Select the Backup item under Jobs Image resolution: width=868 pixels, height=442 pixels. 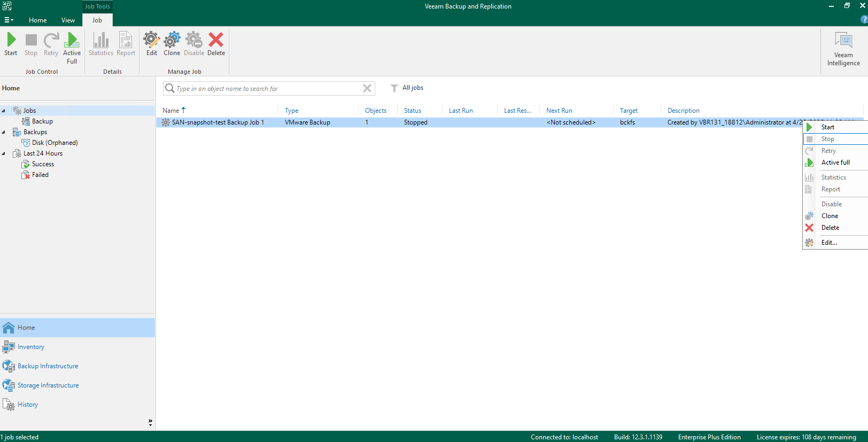point(42,121)
